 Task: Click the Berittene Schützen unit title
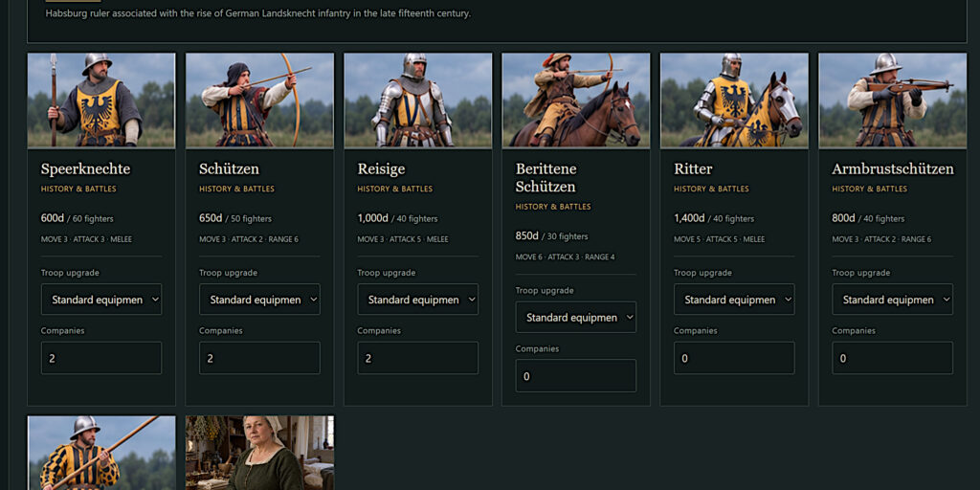coord(546,177)
